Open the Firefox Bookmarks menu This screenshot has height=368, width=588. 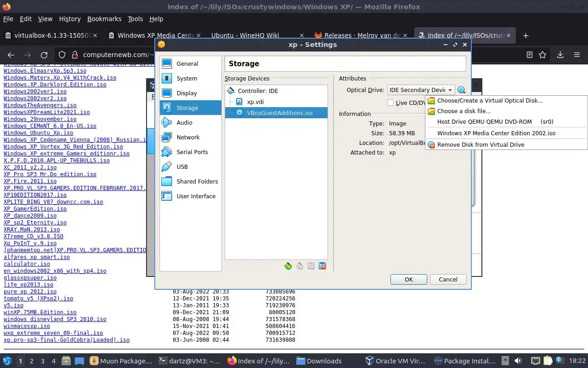pyautogui.click(x=104, y=19)
